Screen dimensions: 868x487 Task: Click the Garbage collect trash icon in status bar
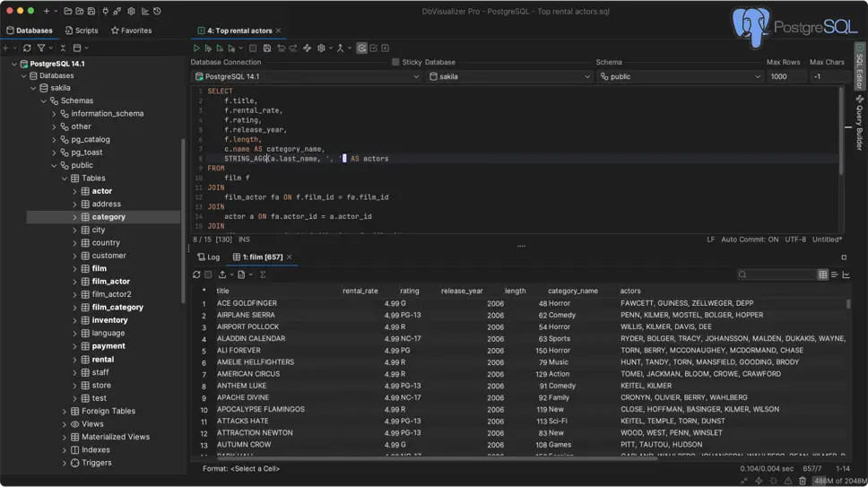click(x=803, y=481)
